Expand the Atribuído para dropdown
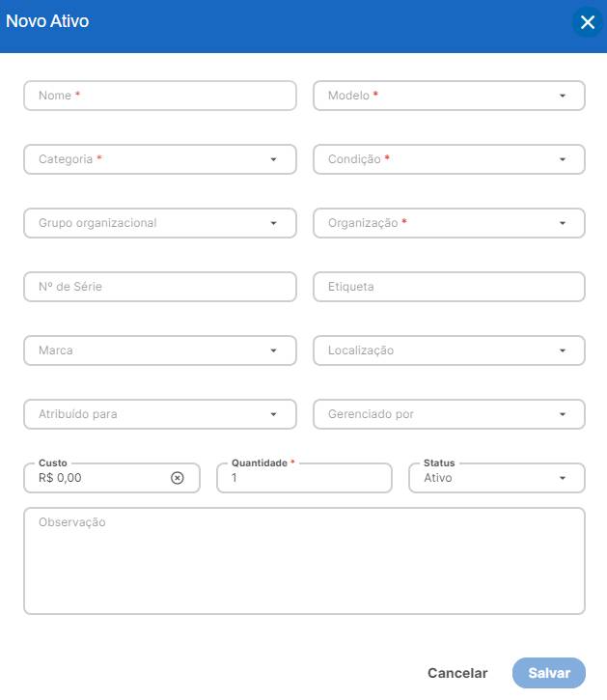The image size is (607, 700). [x=159, y=414]
